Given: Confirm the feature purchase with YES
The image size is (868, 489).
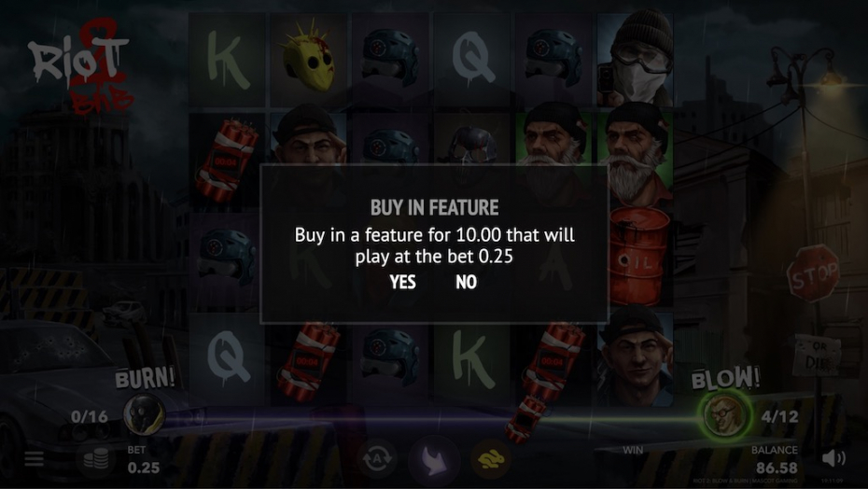Looking at the screenshot, I should click(402, 283).
